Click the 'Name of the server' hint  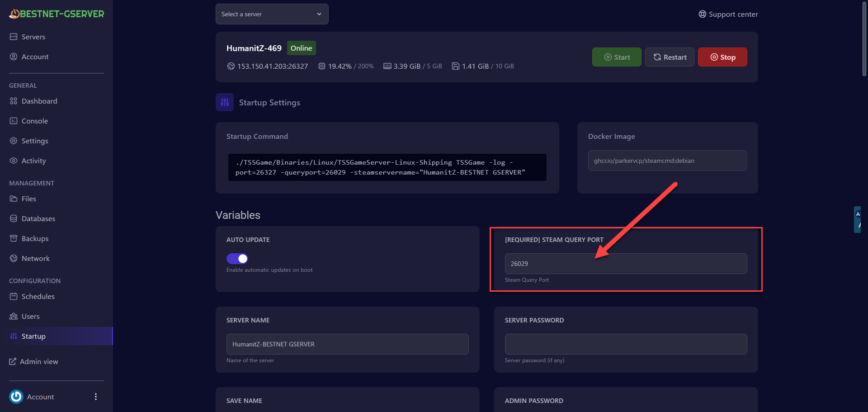pos(250,360)
